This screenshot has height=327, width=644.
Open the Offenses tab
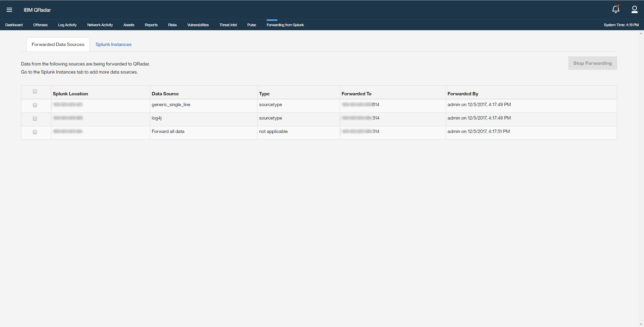pos(40,25)
